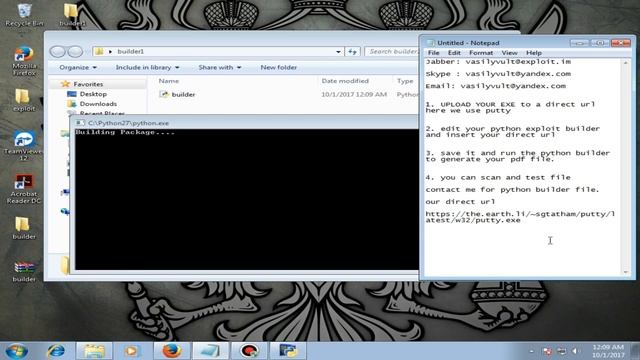The image size is (640, 360).
Task: Click the network tray icon
Action: click(562, 351)
